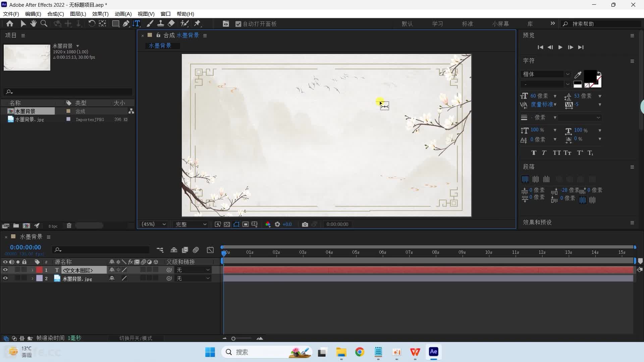Open the 图层(L) menu

[78, 14]
